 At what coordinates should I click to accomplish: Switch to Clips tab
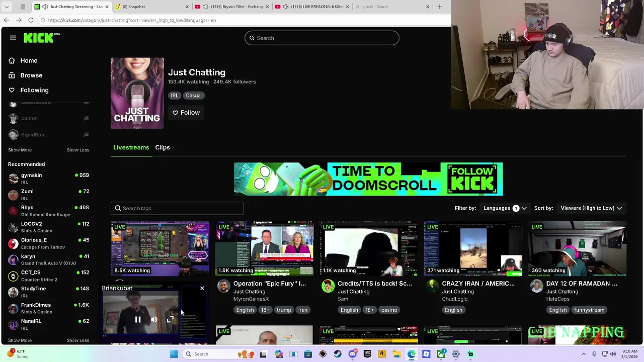(x=163, y=147)
